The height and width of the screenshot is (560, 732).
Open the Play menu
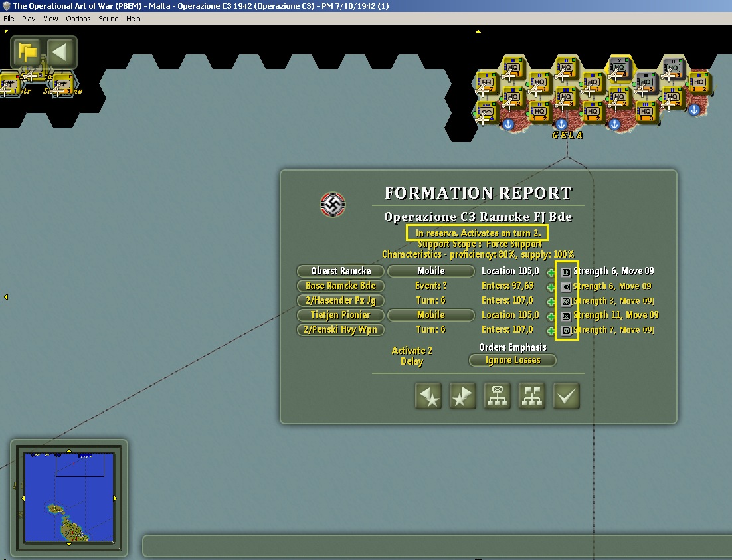[x=29, y=19]
